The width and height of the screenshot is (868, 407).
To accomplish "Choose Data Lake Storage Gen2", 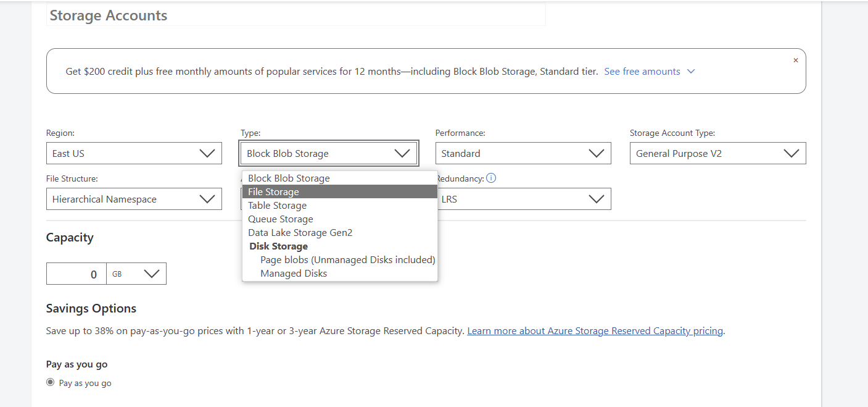I will point(340,233).
